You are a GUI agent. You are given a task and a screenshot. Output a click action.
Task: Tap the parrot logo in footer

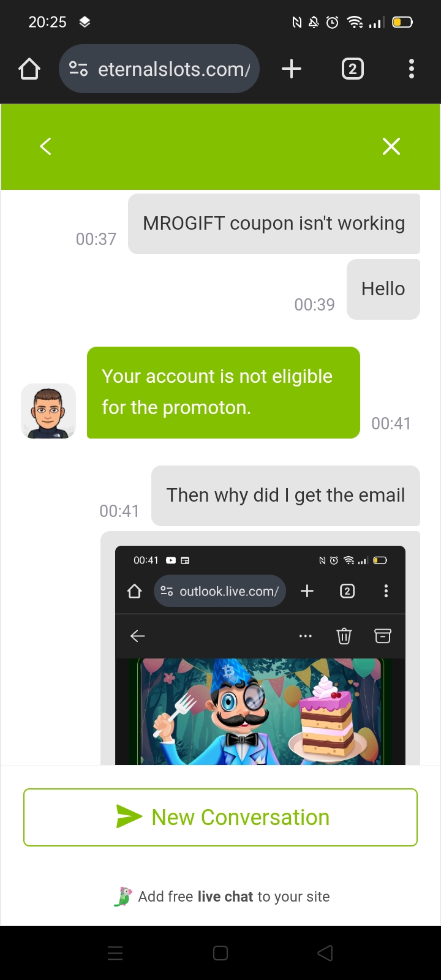pyautogui.click(x=123, y=897)
